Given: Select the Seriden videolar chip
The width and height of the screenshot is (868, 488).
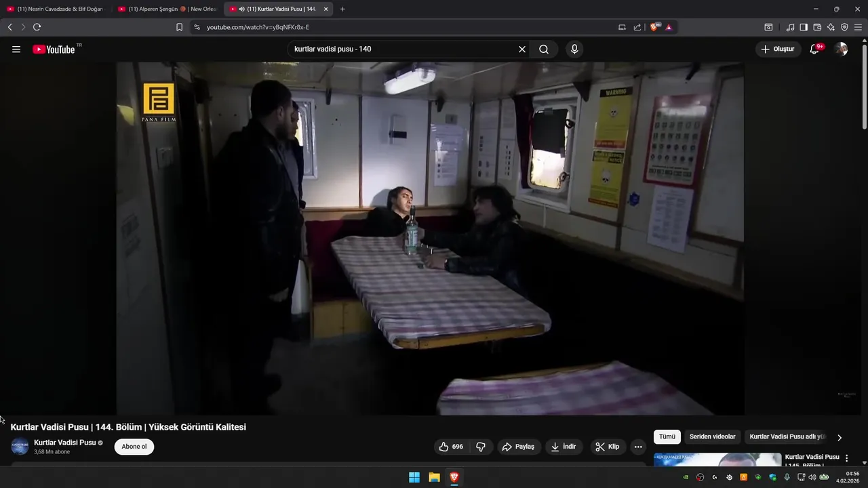Looking at the screenshot, I should click(712, 437).
